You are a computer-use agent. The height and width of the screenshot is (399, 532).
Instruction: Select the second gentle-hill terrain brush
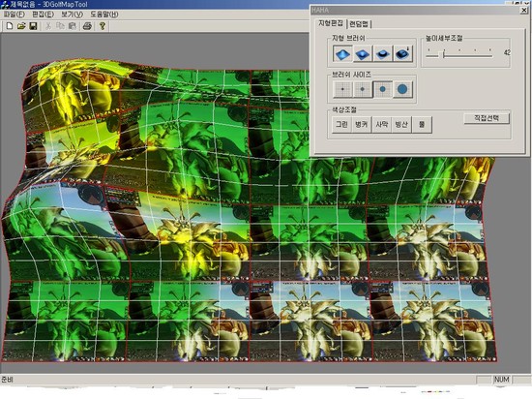363,53
